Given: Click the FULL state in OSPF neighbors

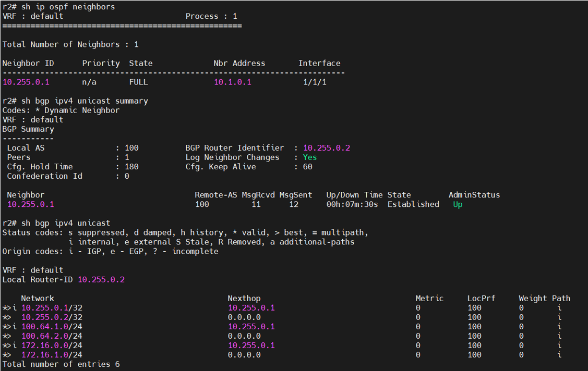Looking at the screenshot, I should coord(138,82).
